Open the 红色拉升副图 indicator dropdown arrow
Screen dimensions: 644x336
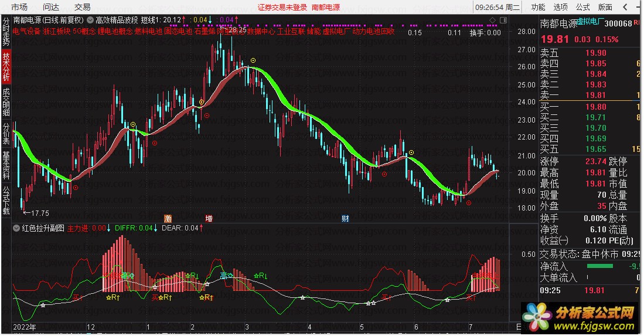pyautogui.click(x=16, y=228)
